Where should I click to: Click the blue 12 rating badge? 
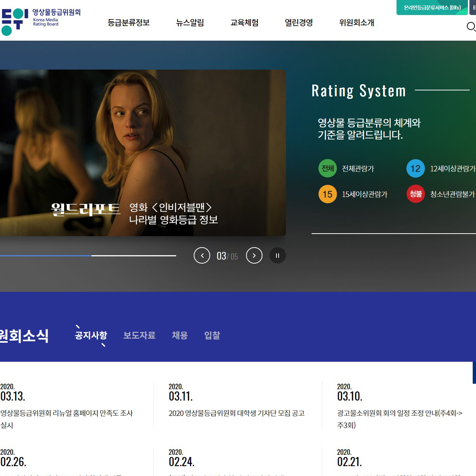415,168
